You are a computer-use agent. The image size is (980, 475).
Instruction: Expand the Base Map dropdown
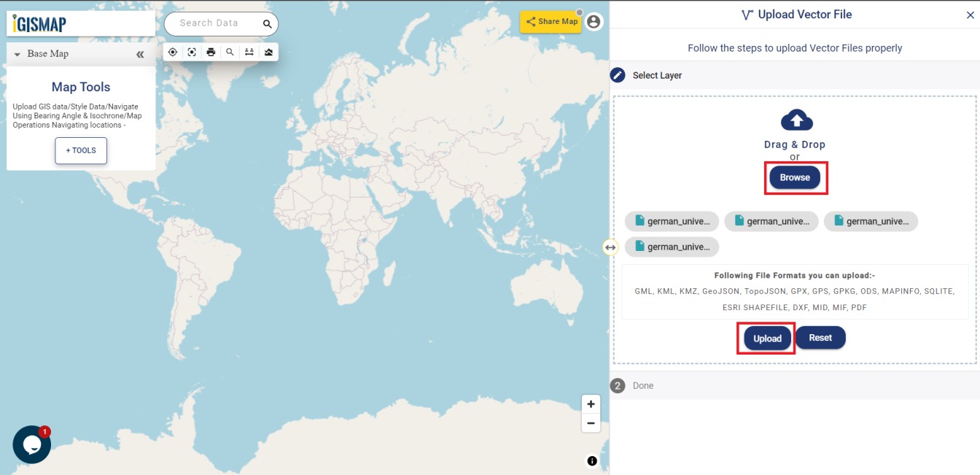tap(16, 53)
